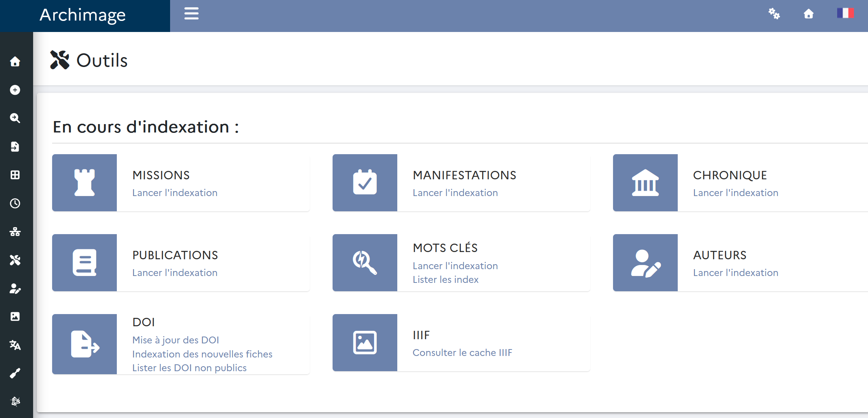Screen dimensions: 868x418
Task: Open Lister les DOI non publics
Action: point(189,368)
